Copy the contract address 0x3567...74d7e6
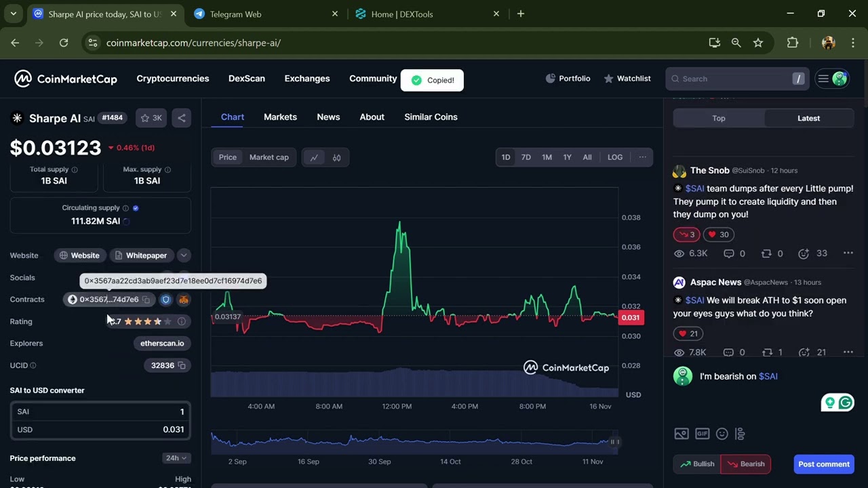Image resolution: width=868 pixels, height=488 pixels. (146, 300)
